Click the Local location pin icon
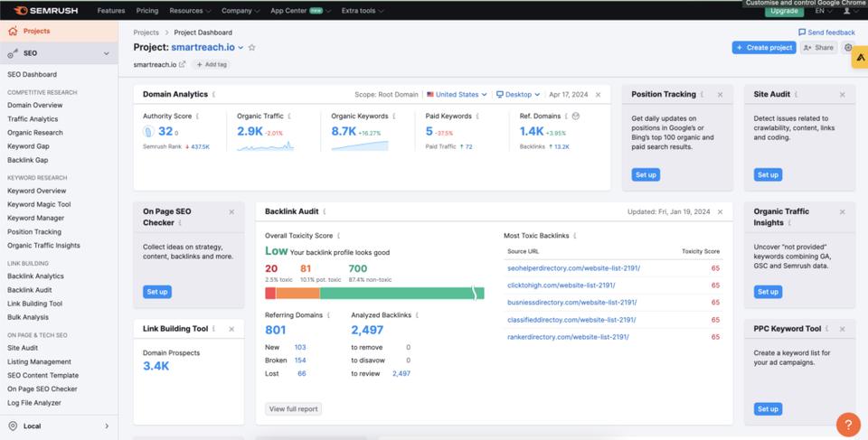The height and width of the screenshot is (440, 868). [x=13, y=426]
